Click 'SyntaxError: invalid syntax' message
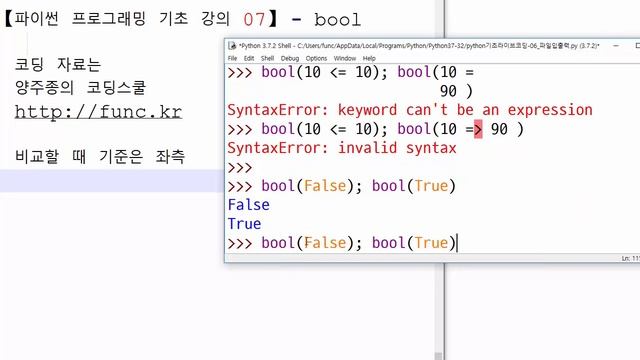Image resolution: width=640 pixels, height=360 pixels. 342,148
